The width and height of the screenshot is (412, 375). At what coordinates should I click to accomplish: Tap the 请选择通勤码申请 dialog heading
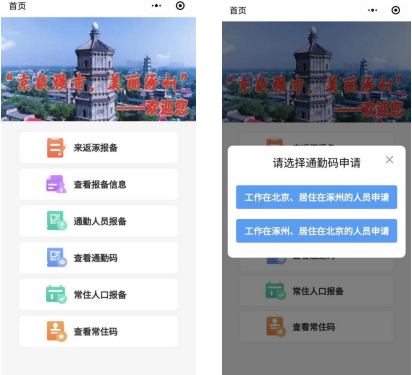[317, 163]
